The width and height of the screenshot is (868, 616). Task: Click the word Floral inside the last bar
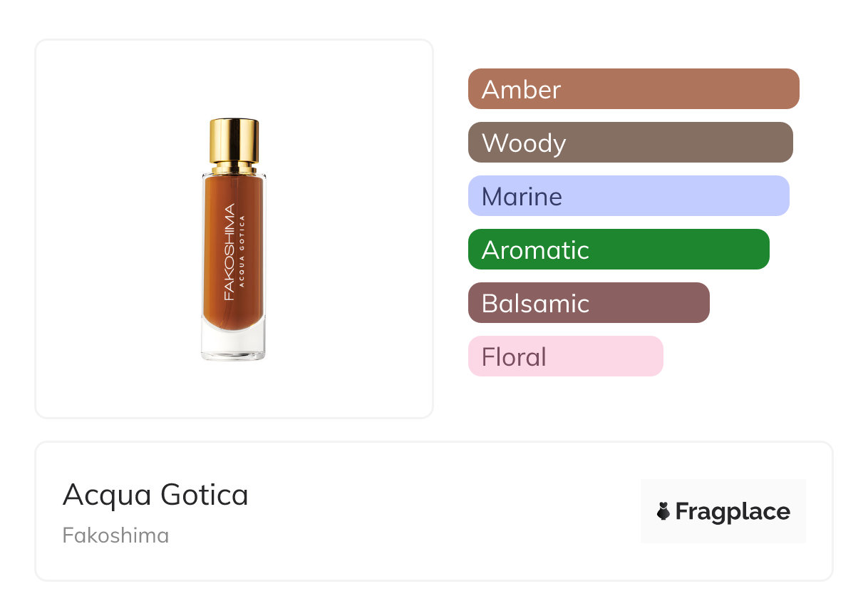[514, 357]
